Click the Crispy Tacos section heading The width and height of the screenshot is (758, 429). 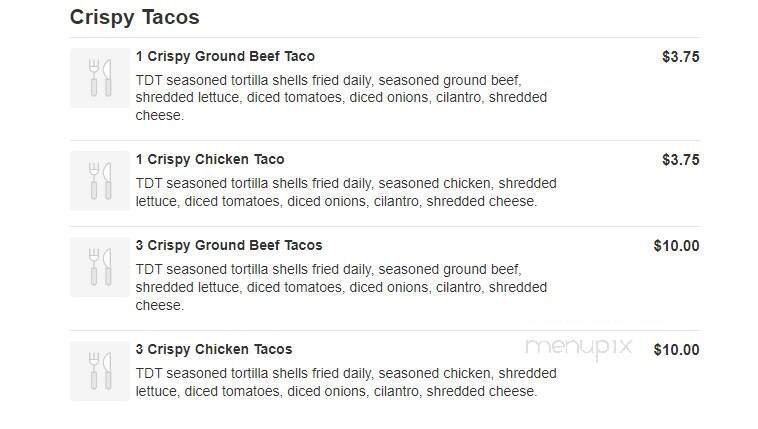[134, 17]
